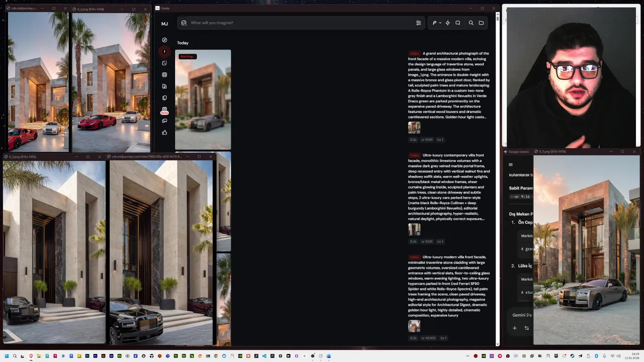This screenshot has width=644, height=362.
Task: Click the red Ferrari image in top 0_2.png window
Action: [111, 82]
